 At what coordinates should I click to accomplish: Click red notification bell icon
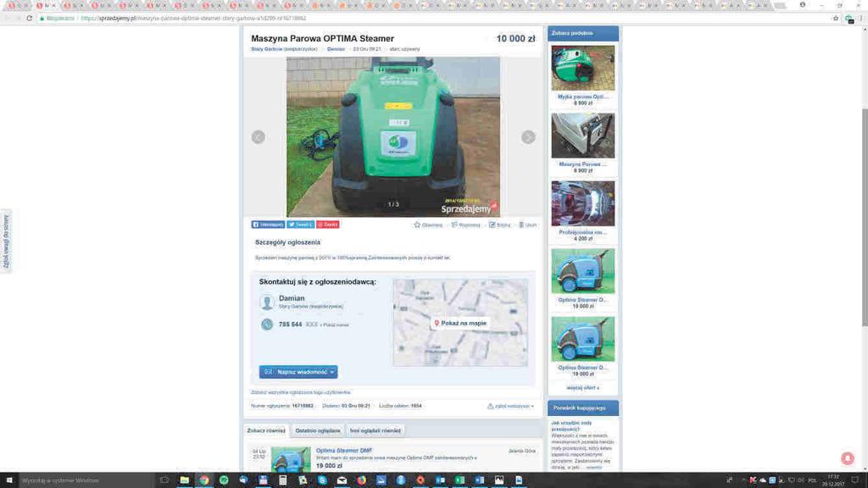[x=848, y=458]
